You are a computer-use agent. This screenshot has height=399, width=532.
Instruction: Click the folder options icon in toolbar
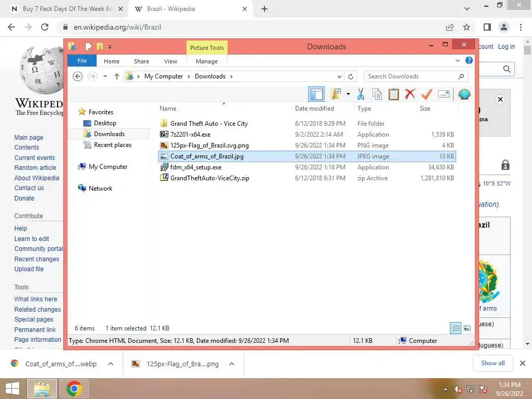point(335,94)
